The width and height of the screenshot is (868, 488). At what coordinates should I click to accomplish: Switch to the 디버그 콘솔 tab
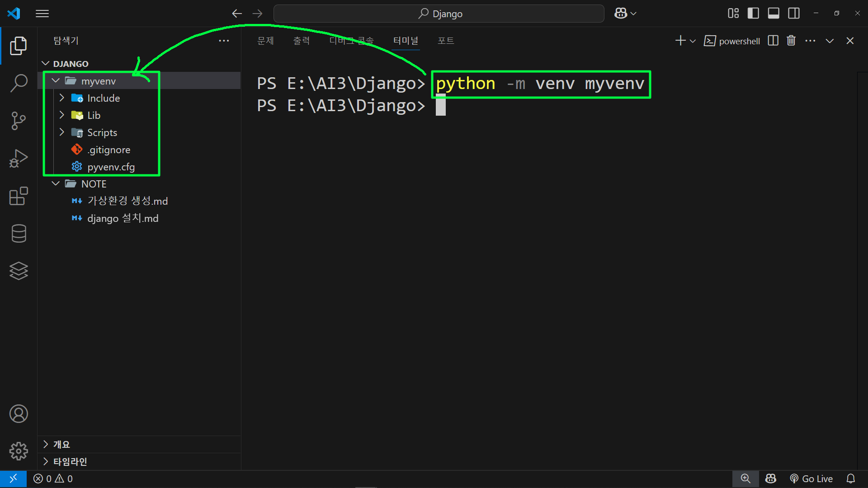(351, 41)
